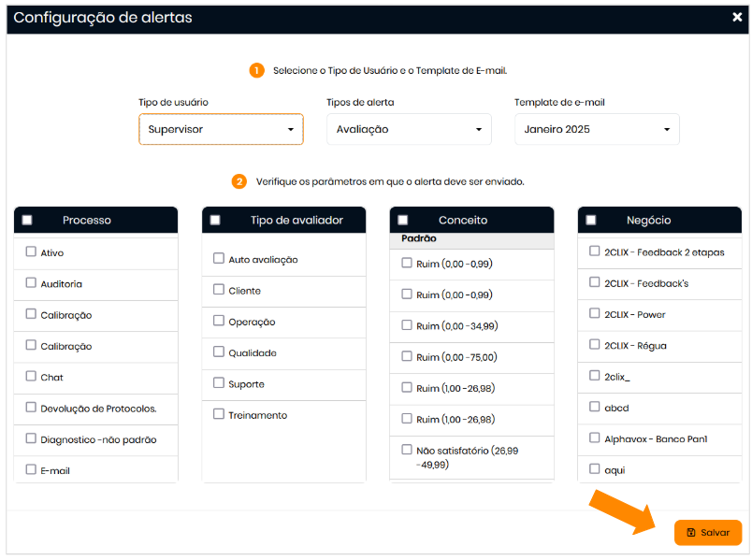The height and width of the screenshot is (560, 752).
Task: Check the Conceito header checkbox
Action: tap(403, 220)
